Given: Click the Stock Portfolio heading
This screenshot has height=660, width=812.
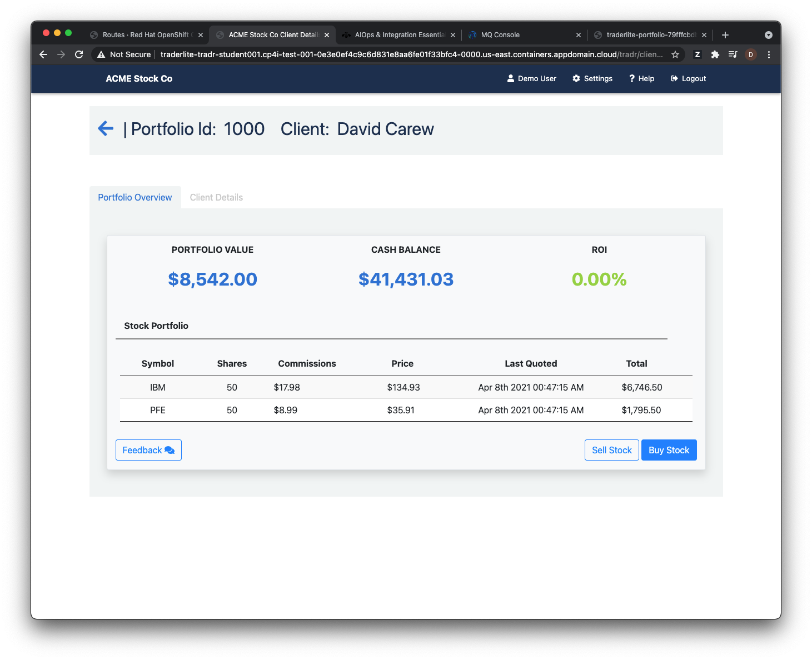Looking at the screenshot, I should click(156, 326).
